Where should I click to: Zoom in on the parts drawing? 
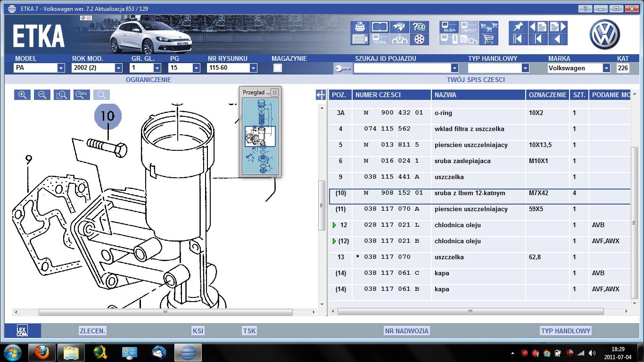(22, 95)
